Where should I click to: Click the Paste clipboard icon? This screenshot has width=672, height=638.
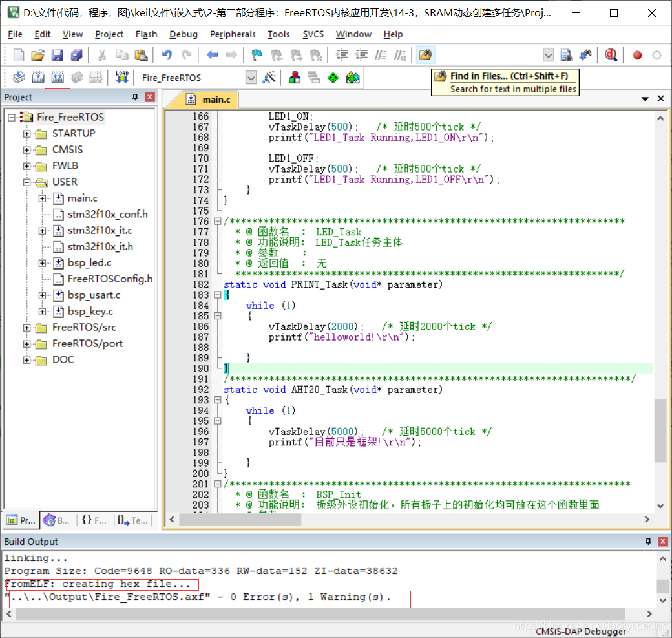pyautogui.click(x=141, y=56)
